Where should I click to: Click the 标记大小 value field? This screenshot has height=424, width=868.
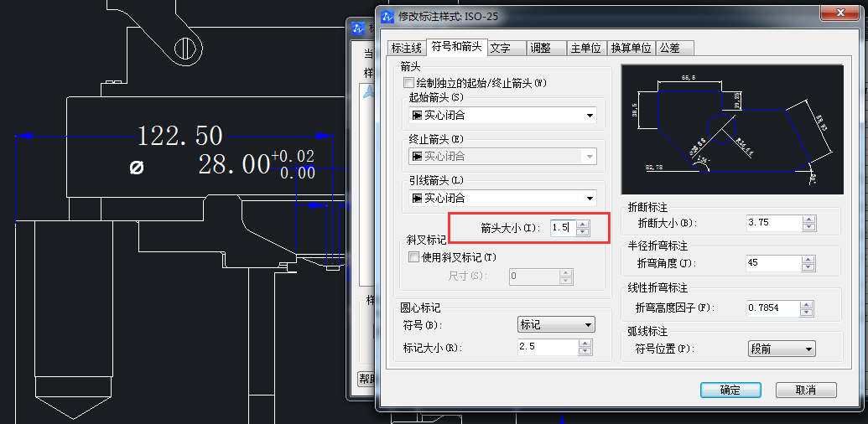[548, 347]
